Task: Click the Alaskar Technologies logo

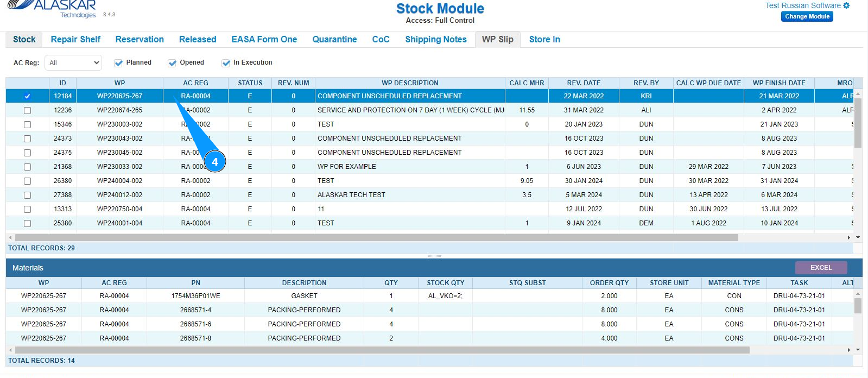Action: pyautogui.click(x=54, y=8)
